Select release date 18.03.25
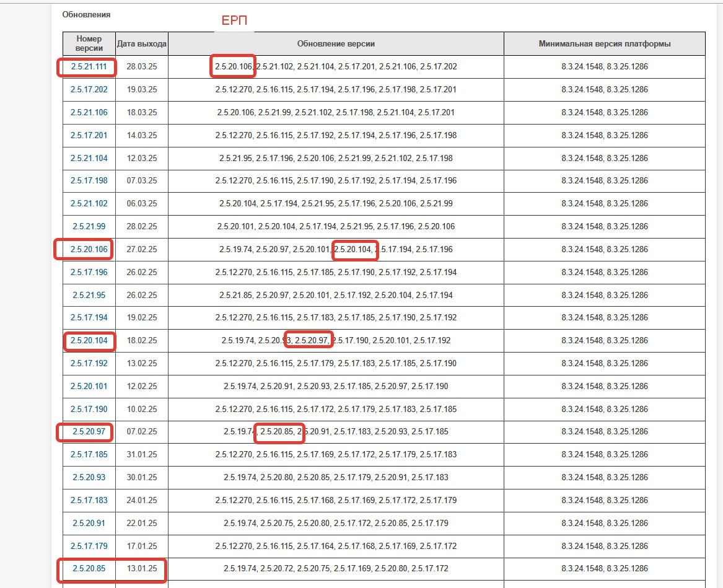 [x=141, y=113]
